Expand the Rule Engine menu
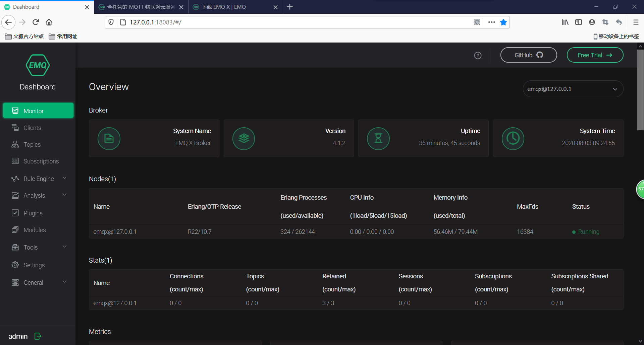 (x=38, y=179)
